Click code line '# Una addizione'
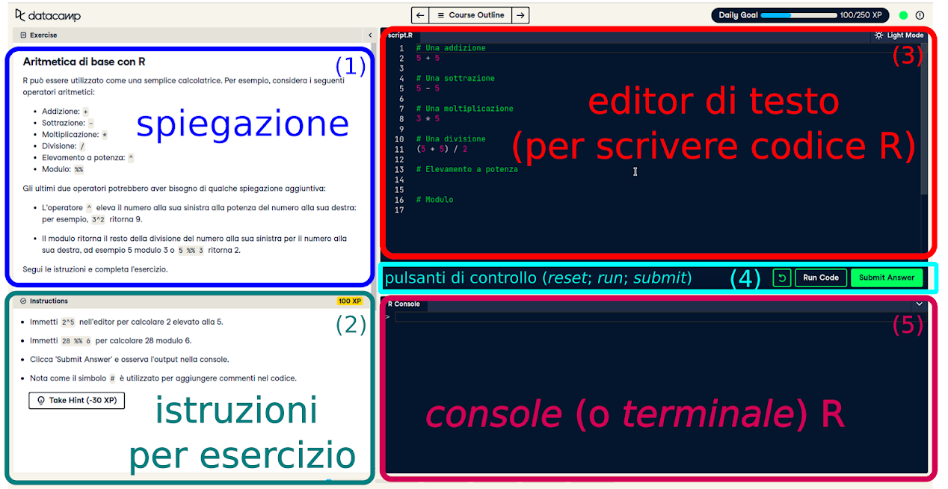The width and height of the screenshot is (948, 489). pos(450,48)
